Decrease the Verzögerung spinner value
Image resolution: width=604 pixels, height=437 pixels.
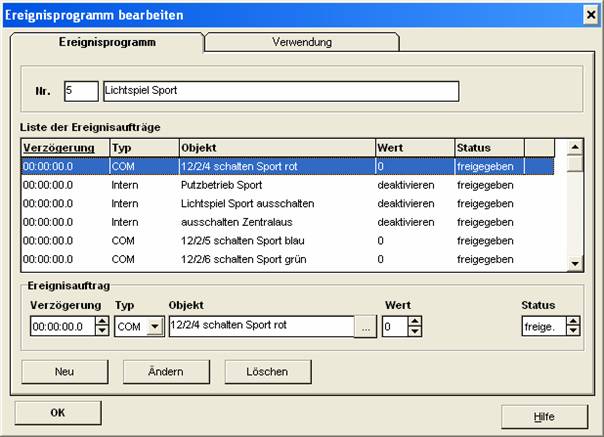click(101, 331)
